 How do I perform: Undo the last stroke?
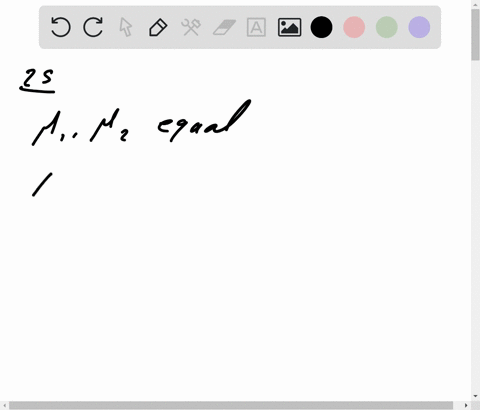(61, 27)
